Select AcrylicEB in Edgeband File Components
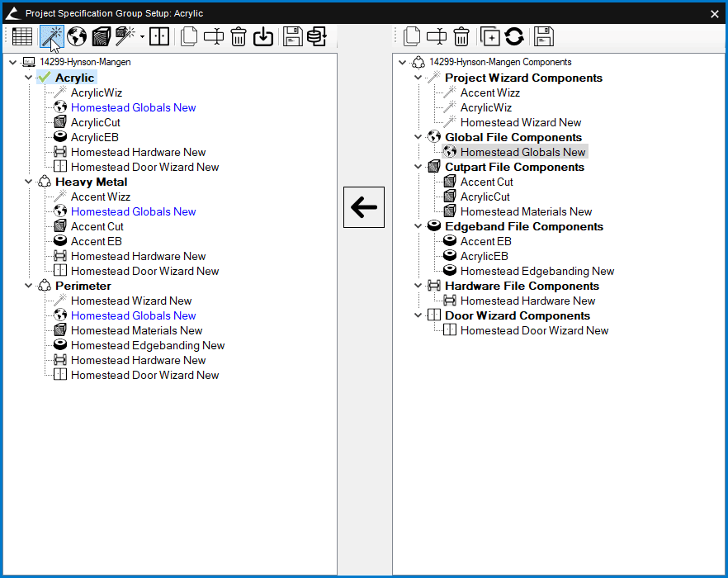Screen dimensions: 728x578 (485, 256)
